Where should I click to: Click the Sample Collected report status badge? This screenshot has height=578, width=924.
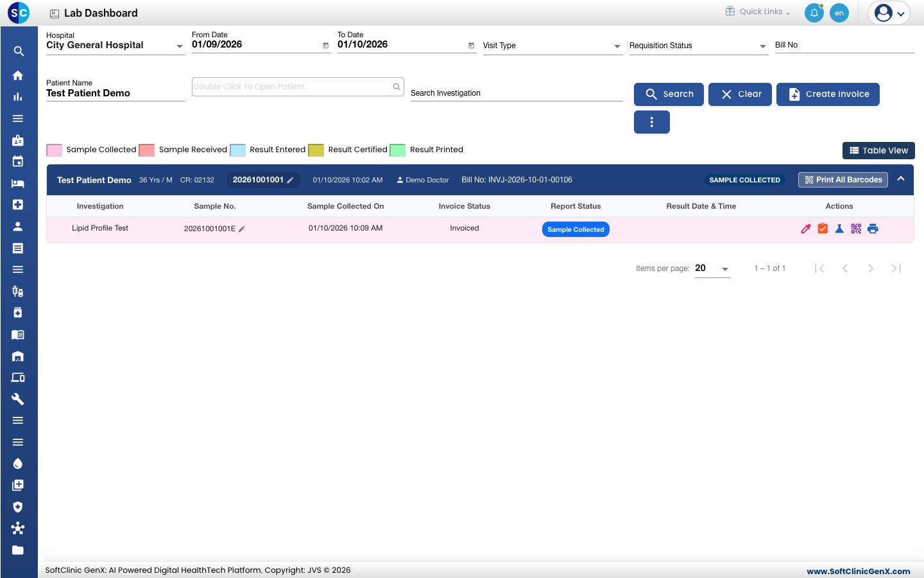pos(576,229)
